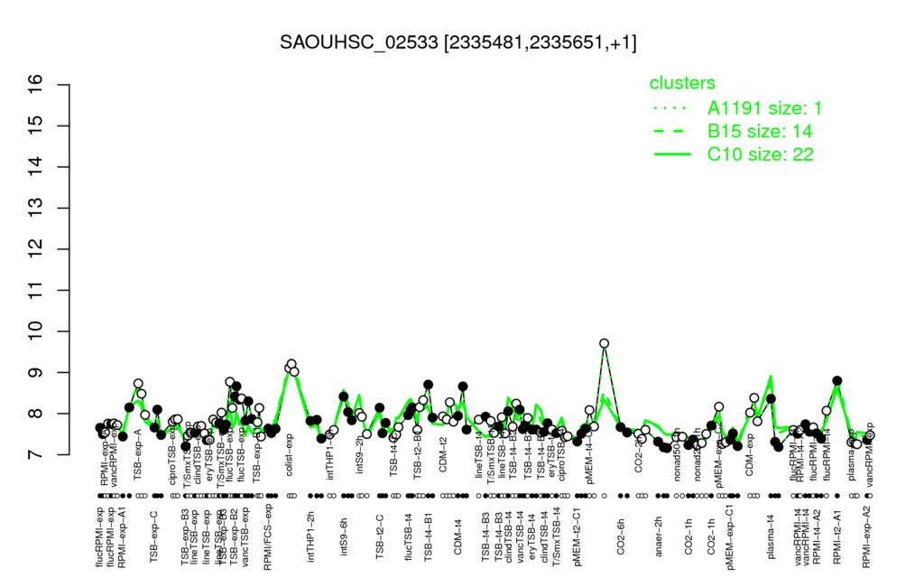The height and width of the screenshot is (578, 924).
Task: Click the highest data point near 9.7
Action: point(604,343)
